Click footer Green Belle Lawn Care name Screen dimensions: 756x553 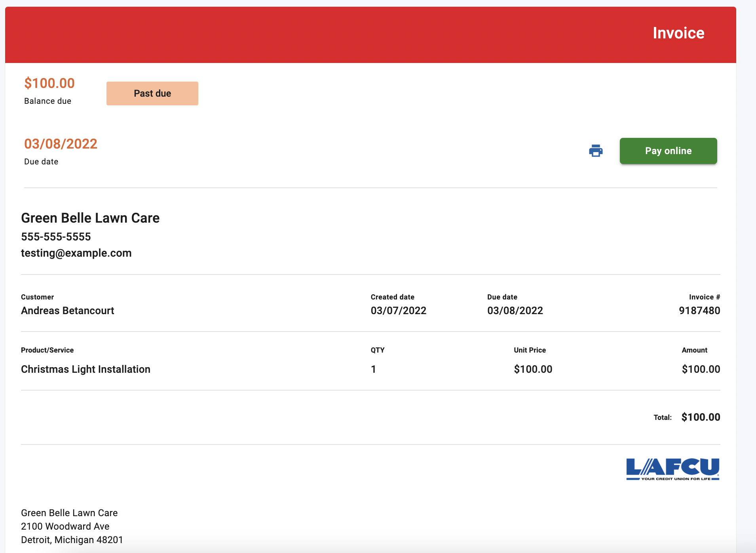tap(69, 513)
